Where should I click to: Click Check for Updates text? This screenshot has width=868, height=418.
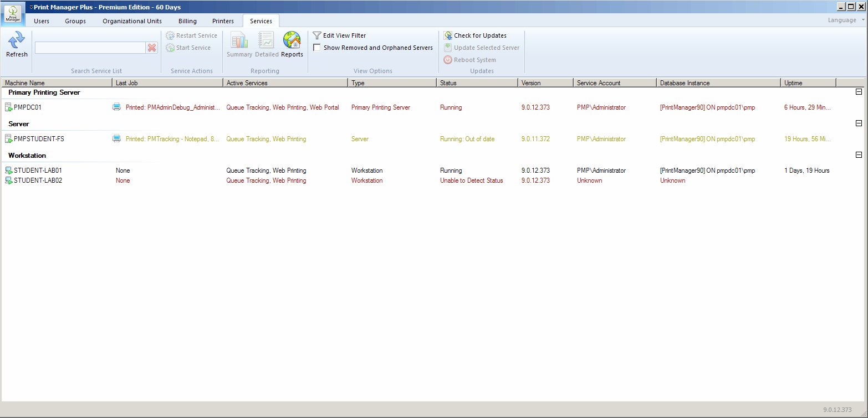point(481,35)
